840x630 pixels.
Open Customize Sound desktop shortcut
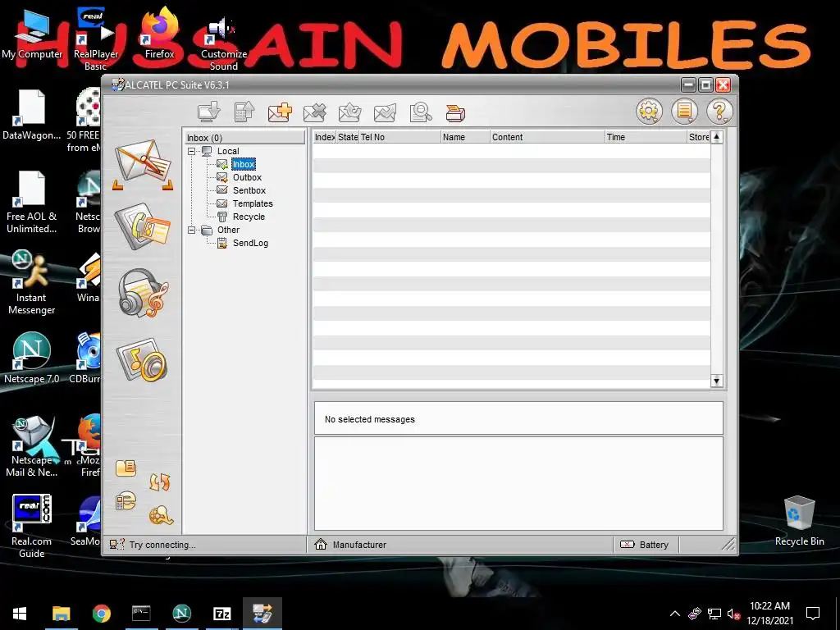tap(224, 43)
